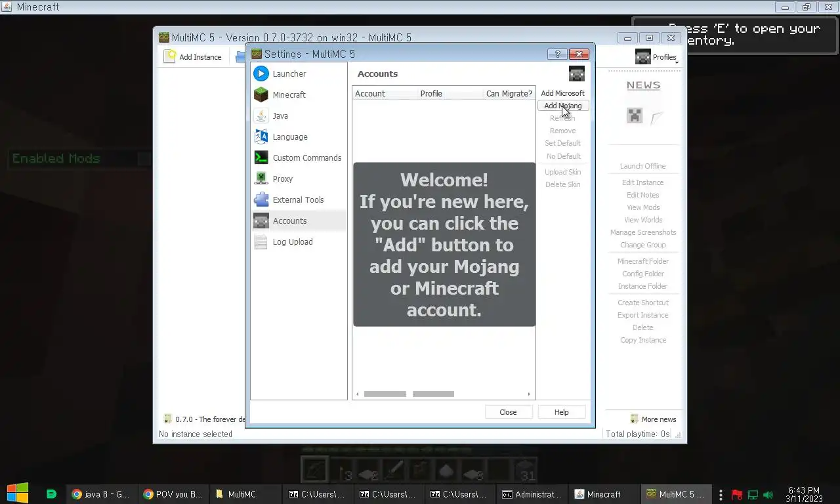
Task: Click the MultiMC 5 taskbar item
Action: pyautogui.click(x=675, y=494)
